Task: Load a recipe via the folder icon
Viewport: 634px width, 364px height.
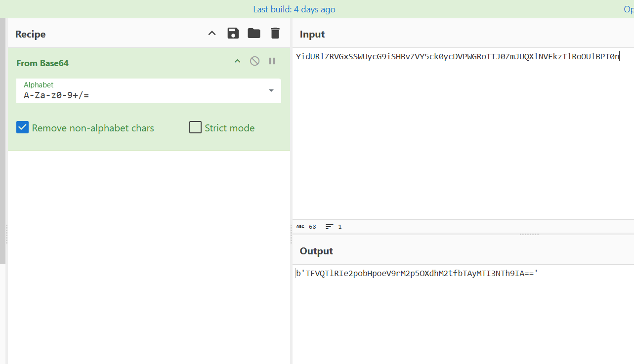Action: coord(254,34)
